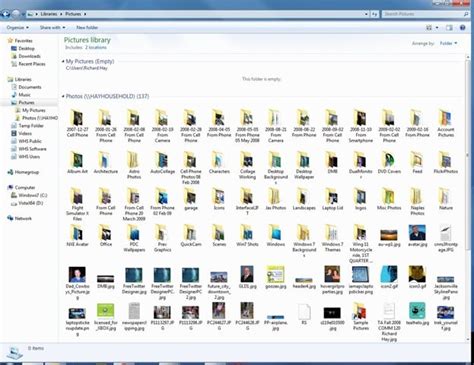474x365 pixels.
Task: Select the Nature folder
Action: tap(446, 199)
